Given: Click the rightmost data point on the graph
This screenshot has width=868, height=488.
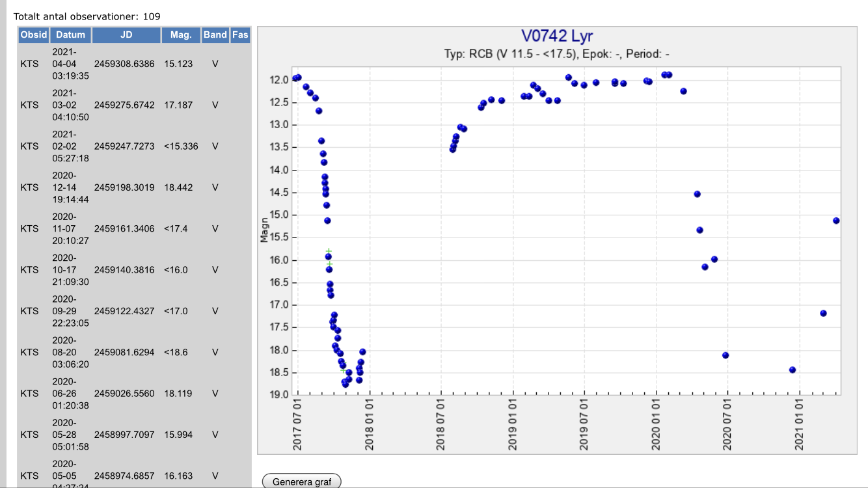Looking at the screenshot, I should click(x=836, y=221).
